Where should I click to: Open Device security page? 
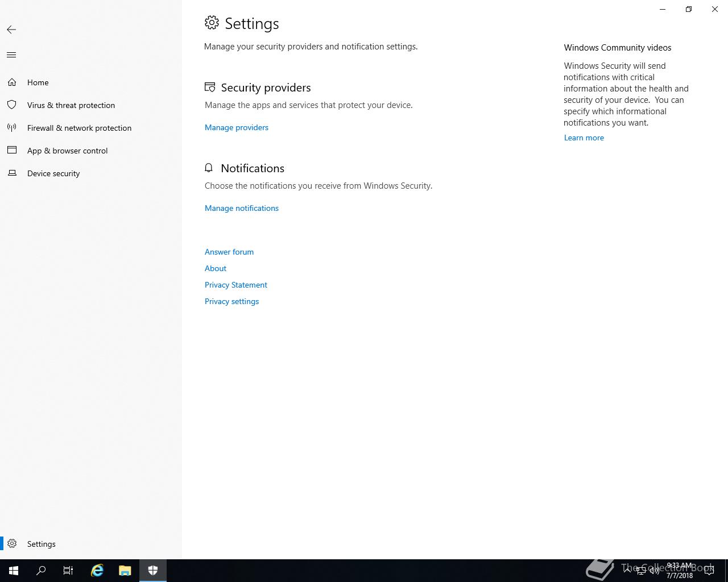pyautogui.click(x=91, y=173)
